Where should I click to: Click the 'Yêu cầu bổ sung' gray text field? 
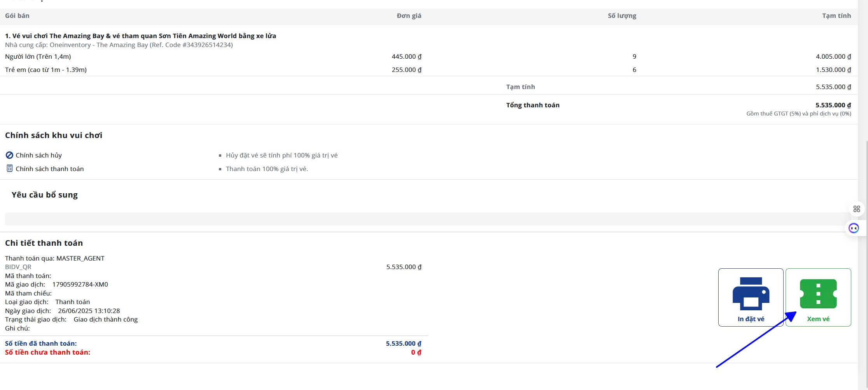(428, 219)
